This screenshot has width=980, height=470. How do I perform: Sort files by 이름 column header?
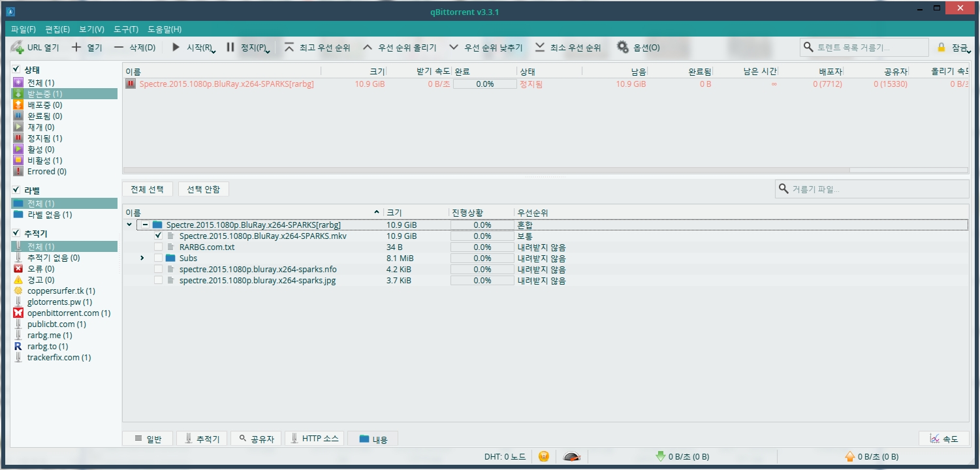click(253, 213)
